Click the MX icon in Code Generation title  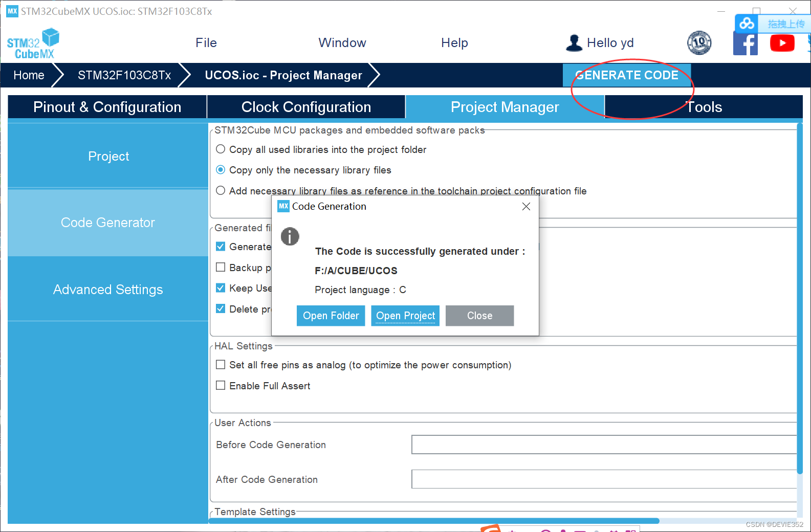click(283, 206)
